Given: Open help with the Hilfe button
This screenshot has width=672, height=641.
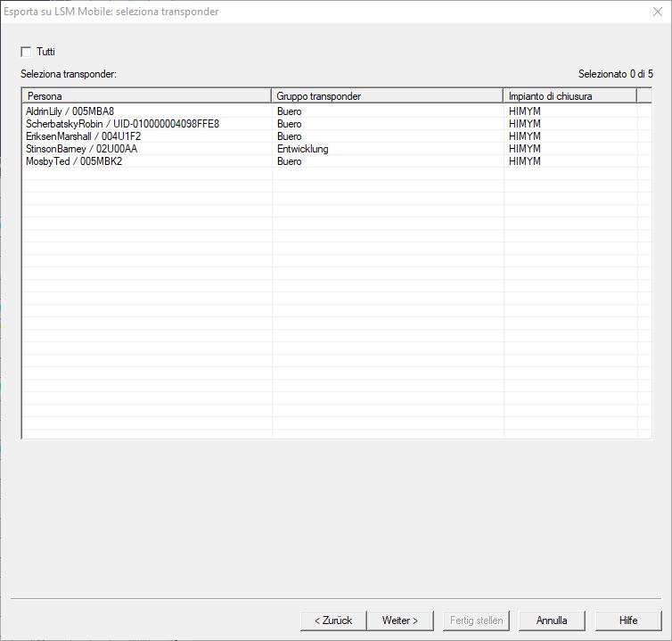Looking at the screenshot, I should click(x=628, y=620).
